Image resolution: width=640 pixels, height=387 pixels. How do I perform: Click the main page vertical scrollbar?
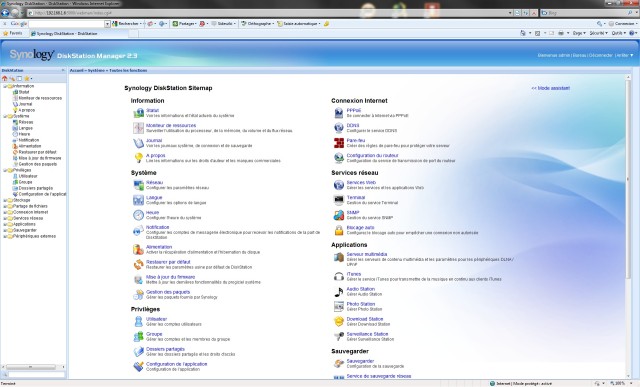[629, 227]
